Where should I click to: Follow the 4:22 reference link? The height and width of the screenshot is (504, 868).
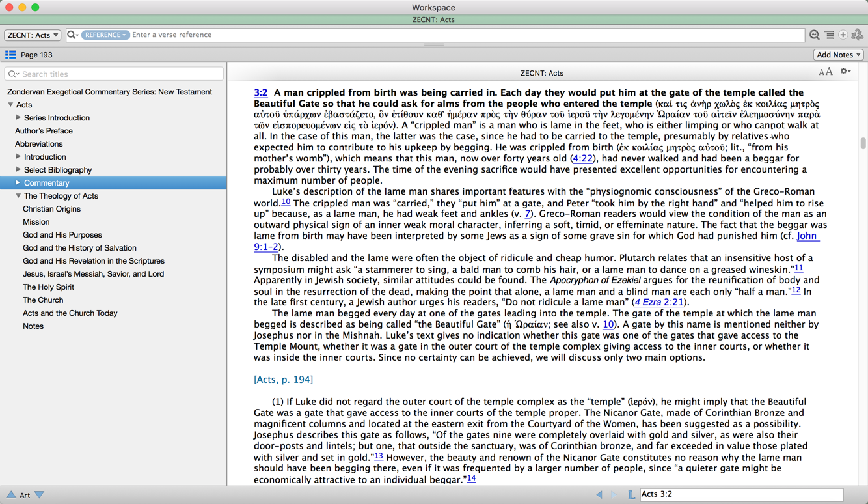point(582,158)
